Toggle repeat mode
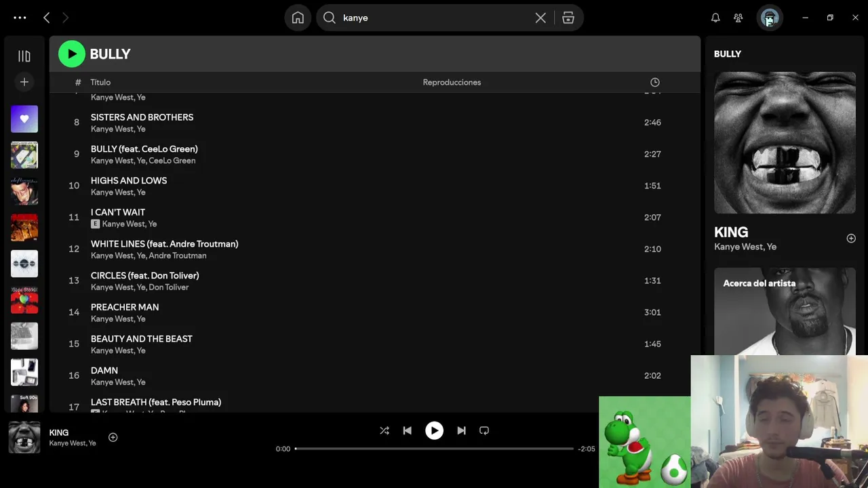Image resolution: width=868 pixels, height=488 pixels. (x=484, y=430)
